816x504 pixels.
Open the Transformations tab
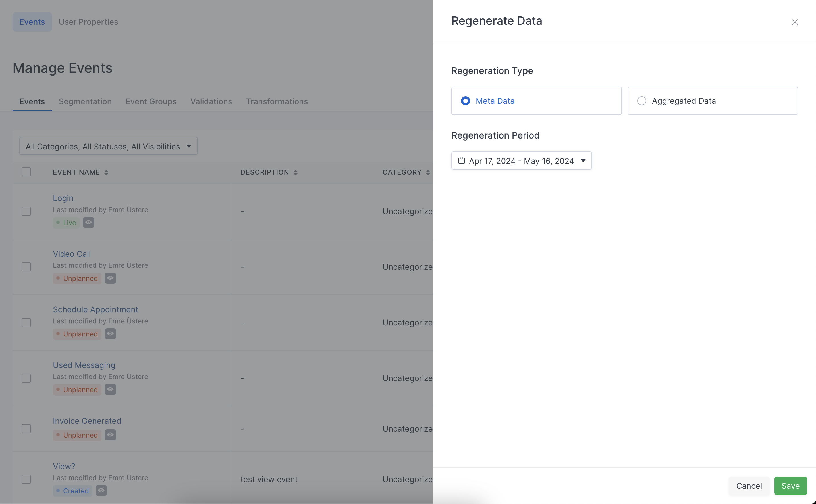click(277, 101)
